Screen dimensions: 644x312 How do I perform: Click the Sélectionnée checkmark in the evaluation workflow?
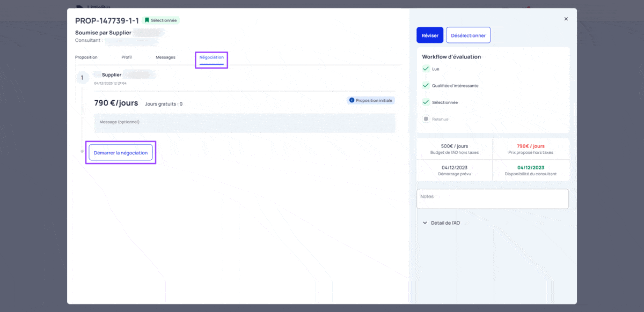pos(426,102)
